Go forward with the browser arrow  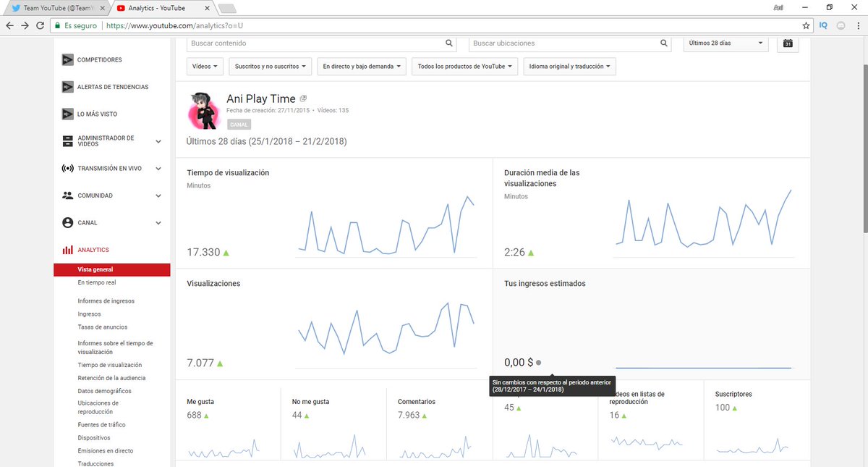[25, 25]
